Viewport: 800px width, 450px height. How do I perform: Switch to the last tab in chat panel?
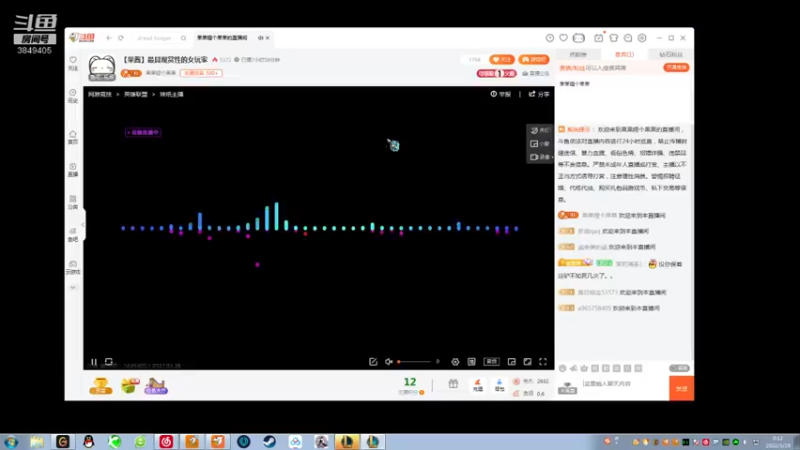(670, 55)
